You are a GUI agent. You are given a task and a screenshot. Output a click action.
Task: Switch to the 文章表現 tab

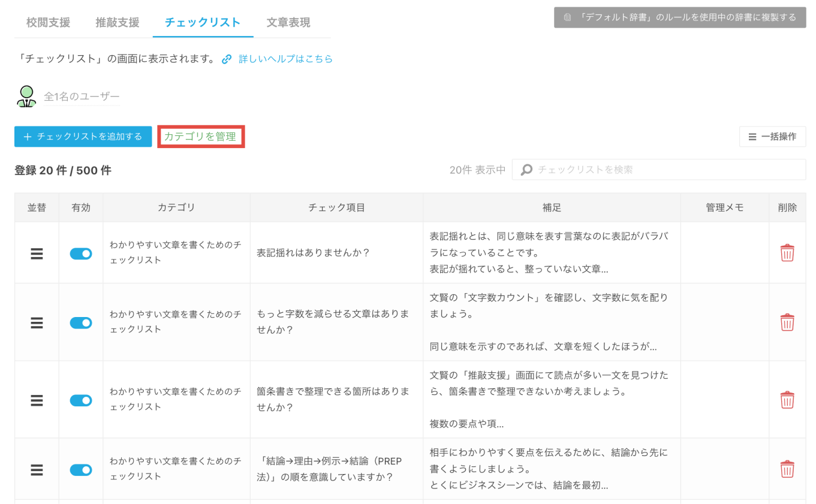288,23
